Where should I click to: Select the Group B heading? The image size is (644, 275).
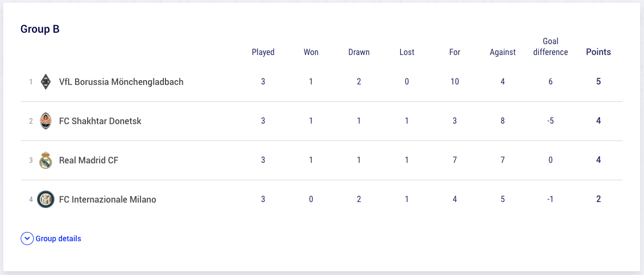40,29
